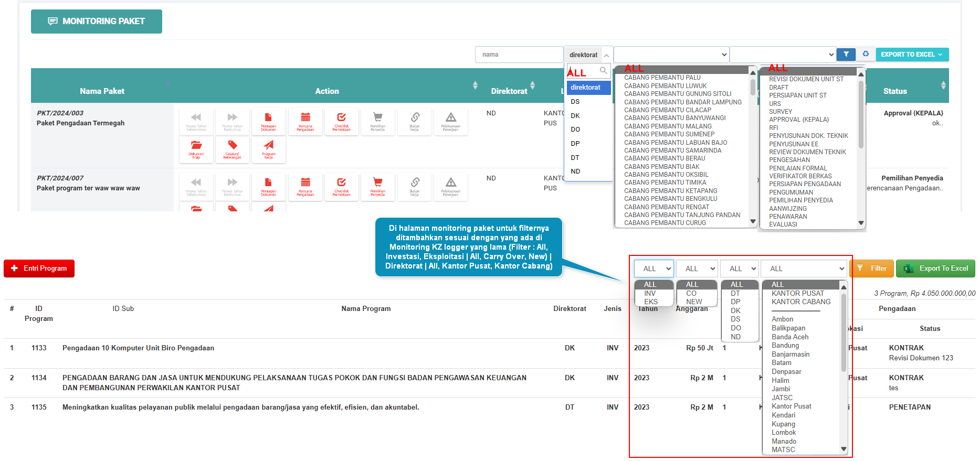
Task: Choose KANTOR PUSAT in the office list
Action: click(797, 294)
